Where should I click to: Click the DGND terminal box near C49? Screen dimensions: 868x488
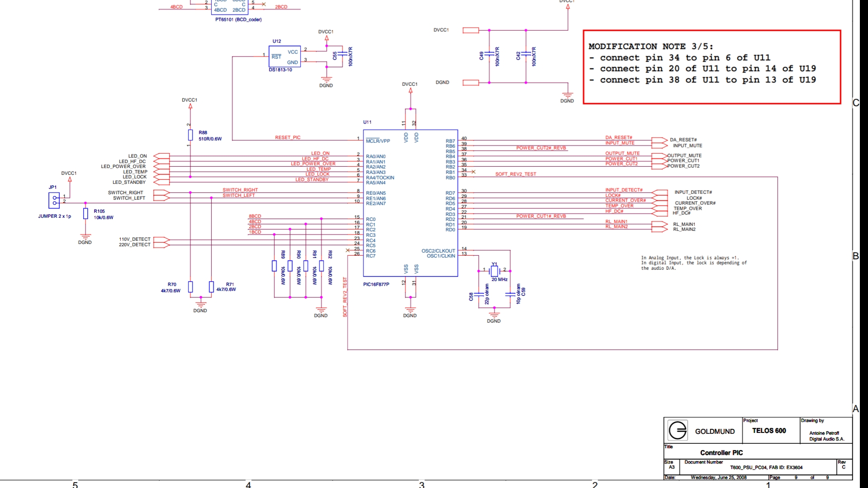coord(471,83)
